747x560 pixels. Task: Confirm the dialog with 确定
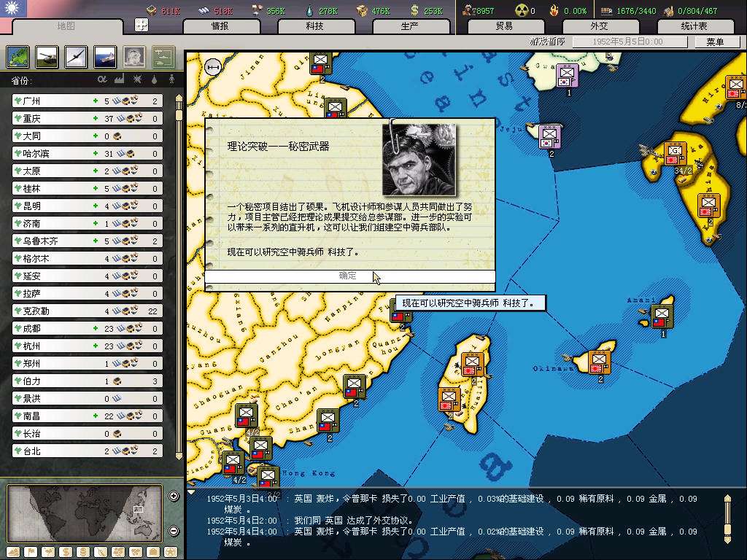coord(349,276)
